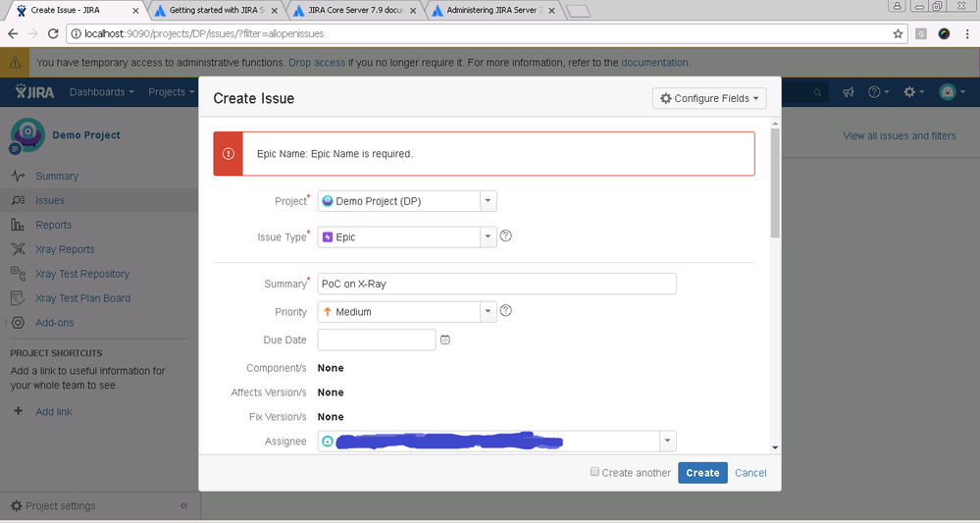Open the documentation link in banner
980x523 pixels.
[x=654, y=63]
